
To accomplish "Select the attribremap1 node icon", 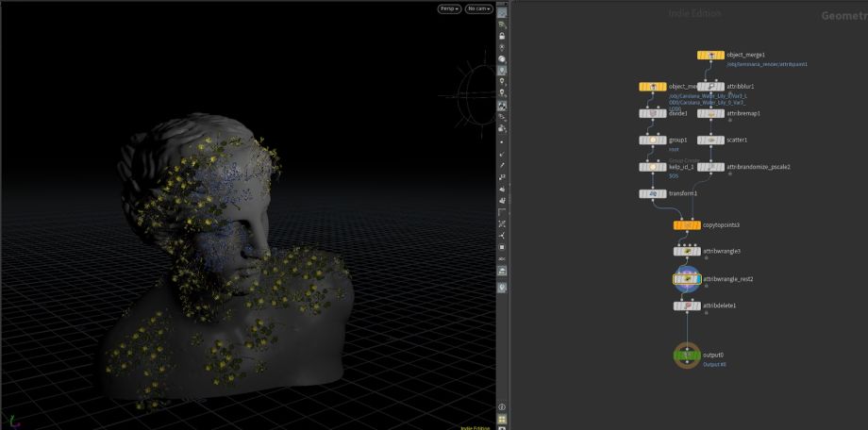I will click(710, 113).
